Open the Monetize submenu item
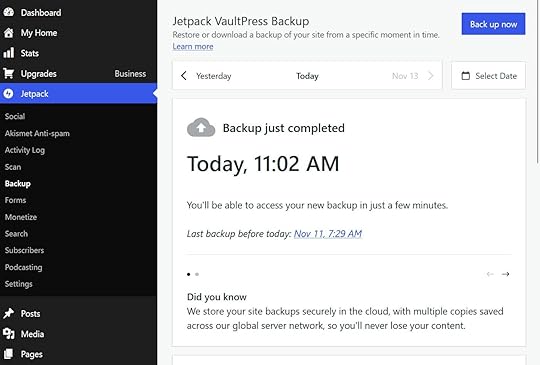The width and height of the screenshot is (540, 365). click(21, 217)
